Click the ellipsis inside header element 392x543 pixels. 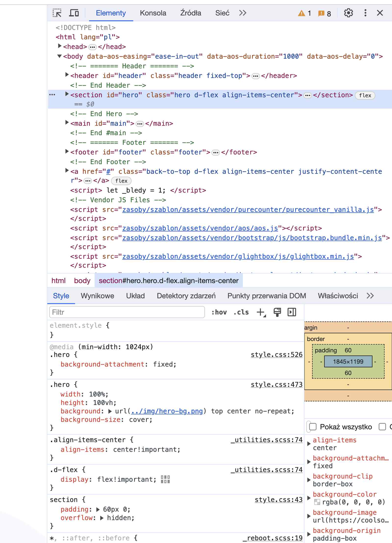pyautogui.click(x=256, y=76)
